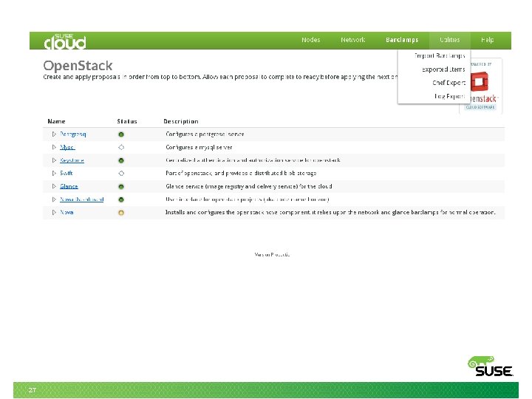
Task: Open the Help menu
Action: click(x=487, y=40)
